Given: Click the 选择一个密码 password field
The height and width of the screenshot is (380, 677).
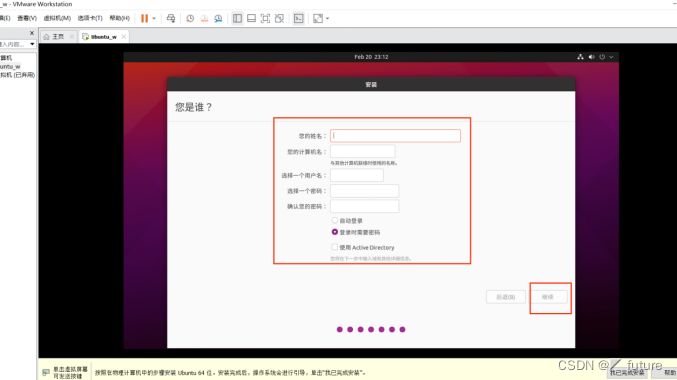Looking at the screenshot, I should coord(364,190).
